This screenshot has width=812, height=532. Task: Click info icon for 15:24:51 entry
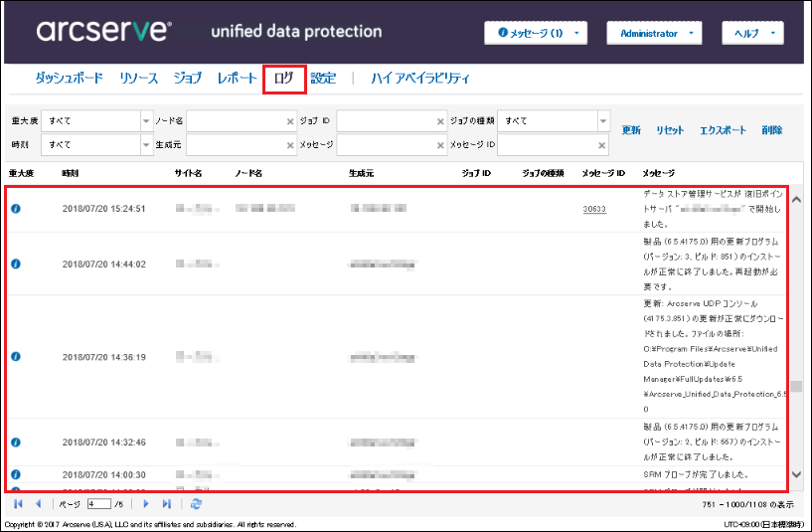coord(16,209)
